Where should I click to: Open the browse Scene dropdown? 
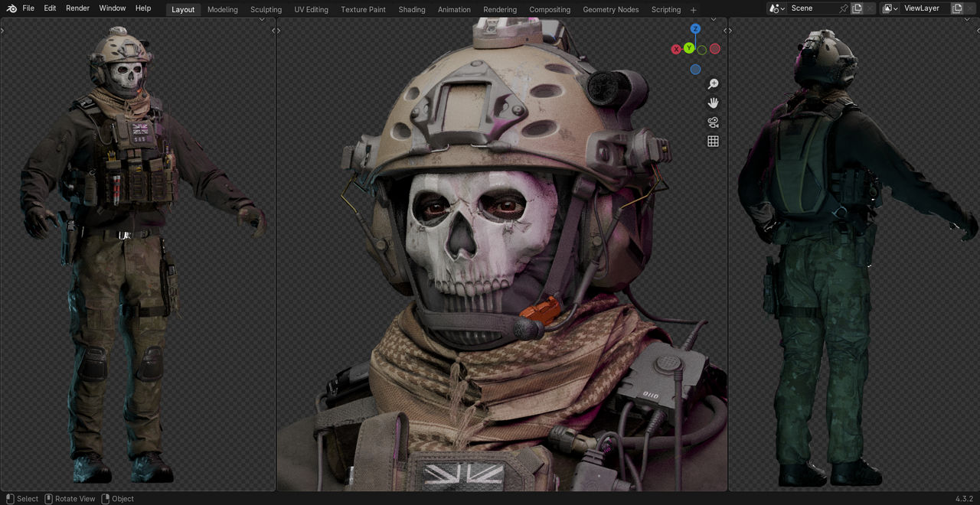click(x=776, y=8)
